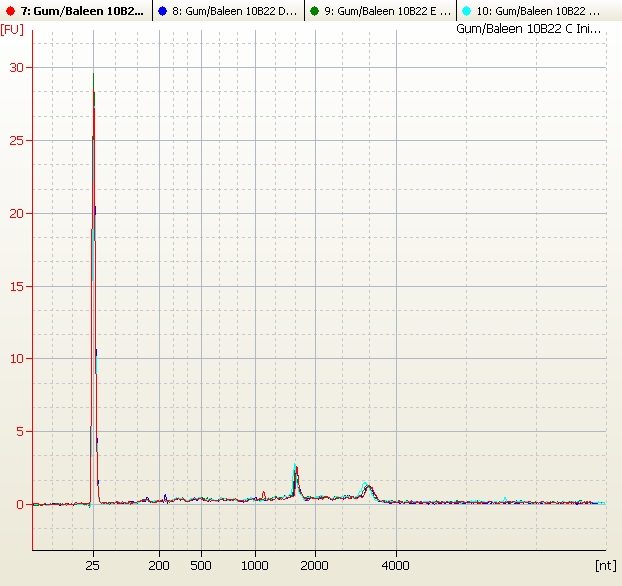
Task: Click the 0 label on the y-axis
Action: pos(20,505)
